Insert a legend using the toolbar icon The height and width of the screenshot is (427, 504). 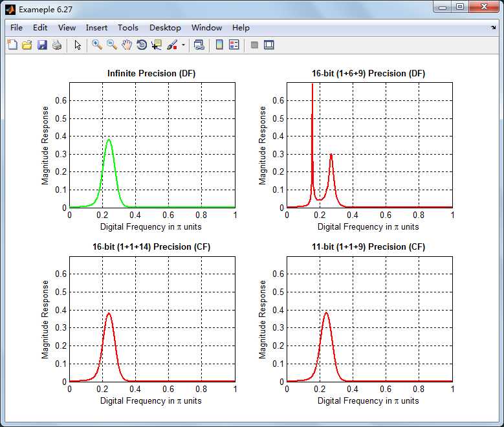click(234, 45)
